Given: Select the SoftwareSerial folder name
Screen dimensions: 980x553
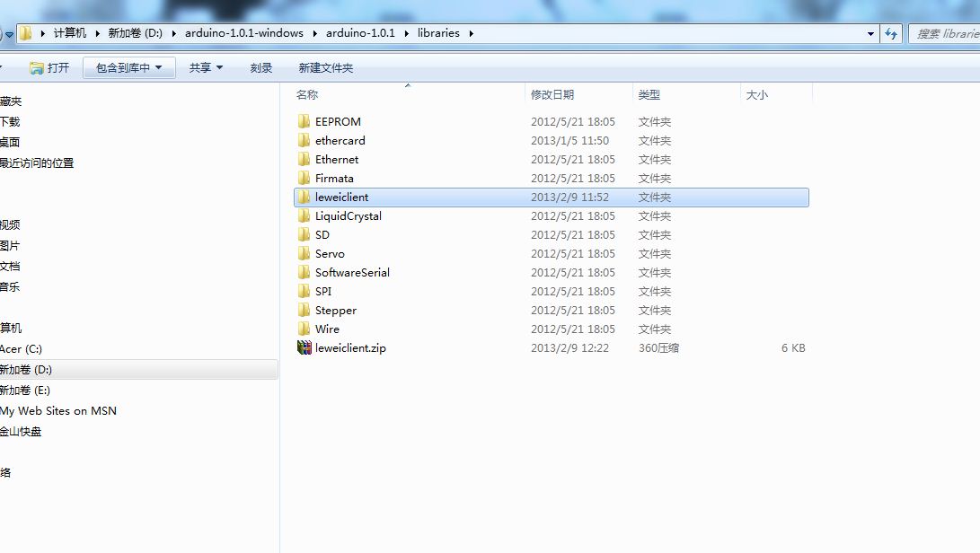Looking at the screenshot, I should [x=352, y=272].
